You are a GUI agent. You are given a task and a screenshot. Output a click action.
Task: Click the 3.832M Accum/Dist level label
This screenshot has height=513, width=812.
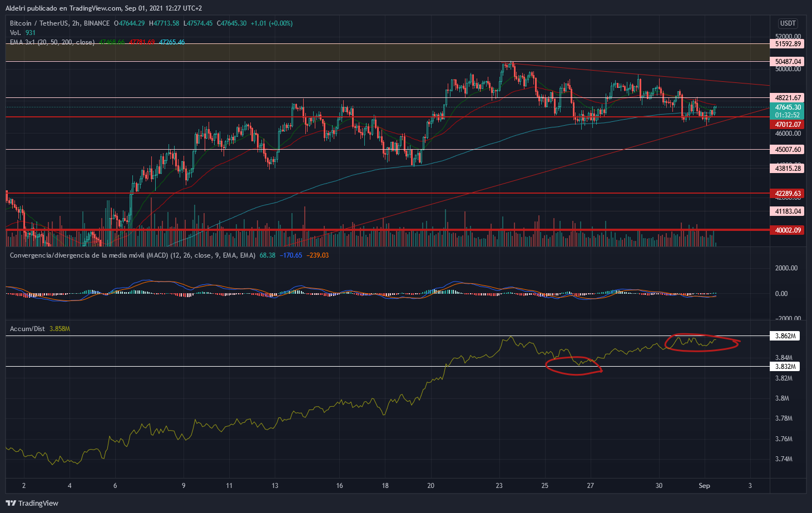(785, 367)
